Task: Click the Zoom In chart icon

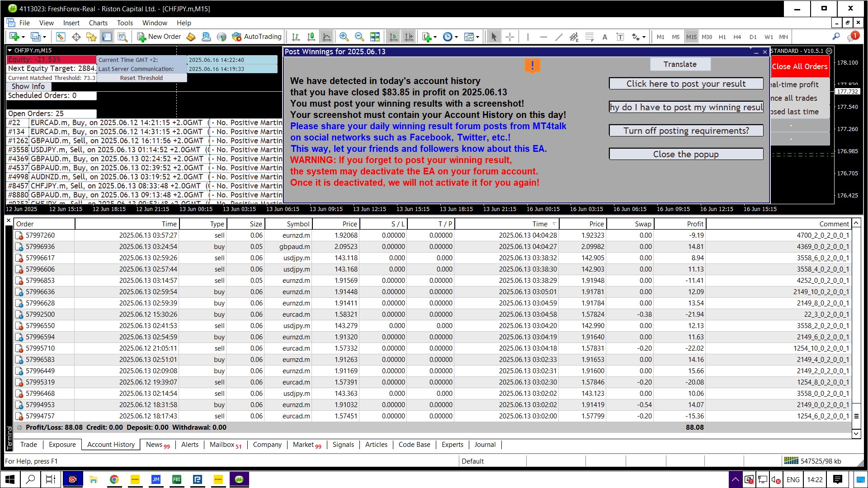Action: pos(344,37)
